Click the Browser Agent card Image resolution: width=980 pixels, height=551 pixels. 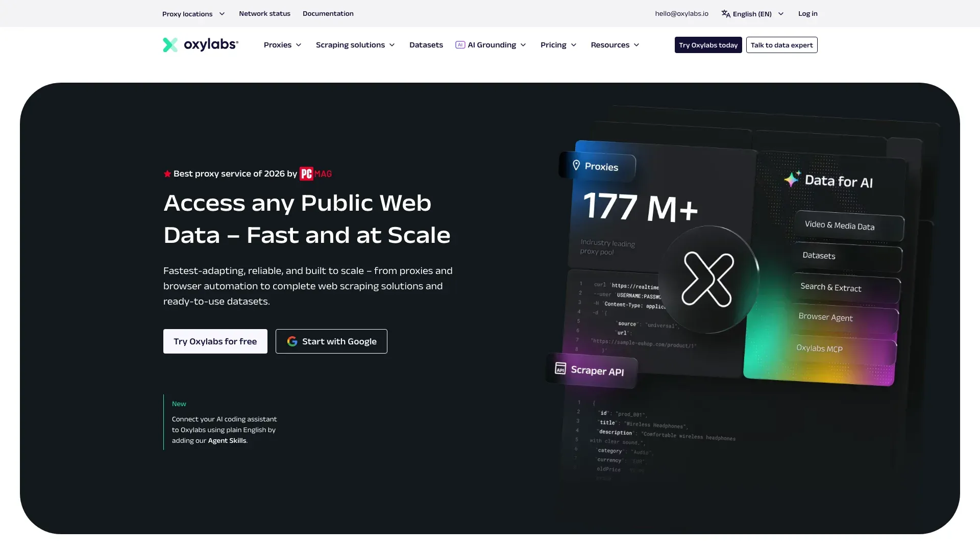tap(844, 318)
